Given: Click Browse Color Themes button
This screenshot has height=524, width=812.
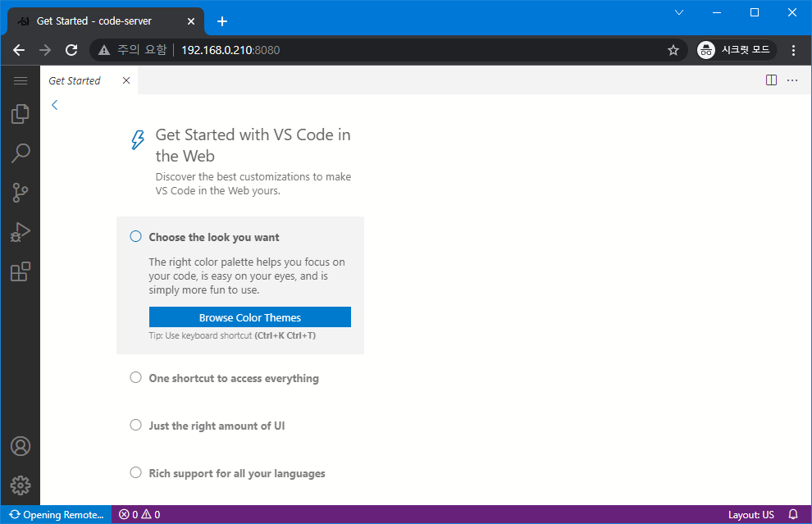Looking at the screenshot, I should click(250, 317).
